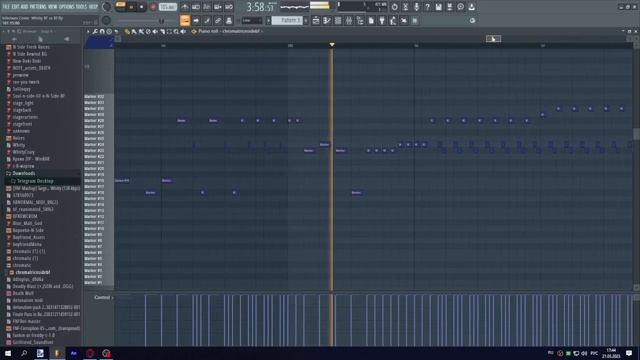Viewport: 640px width, 360px height.
Task: Click the Stop transport button
Action: pos(141,7)
